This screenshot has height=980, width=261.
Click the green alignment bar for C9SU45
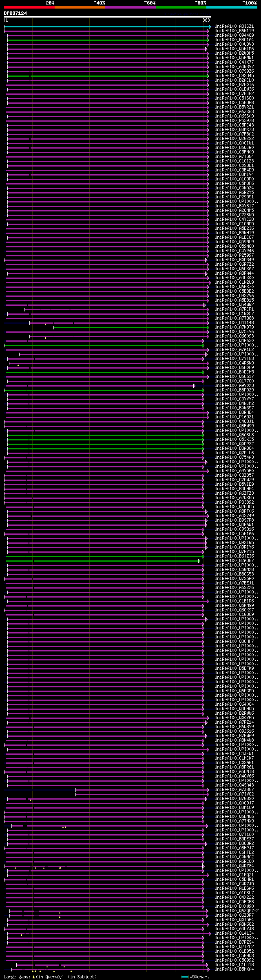click(108, 76)
